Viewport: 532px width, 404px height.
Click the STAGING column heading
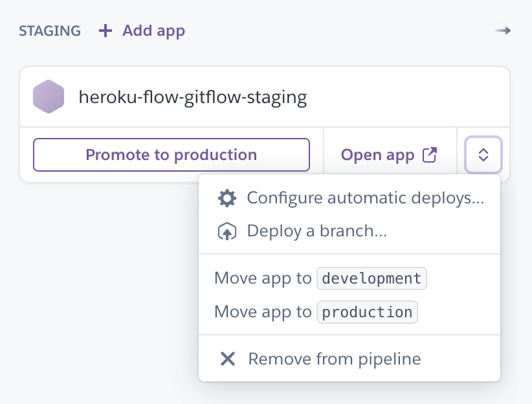tap(50, 31)
